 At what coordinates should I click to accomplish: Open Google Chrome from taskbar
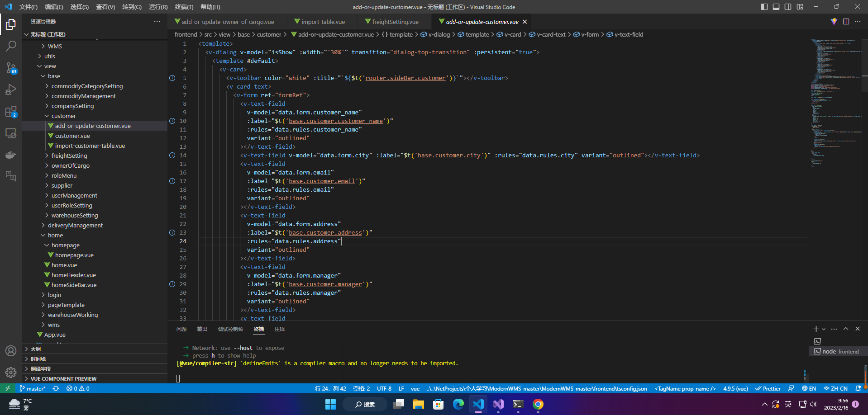538,404
